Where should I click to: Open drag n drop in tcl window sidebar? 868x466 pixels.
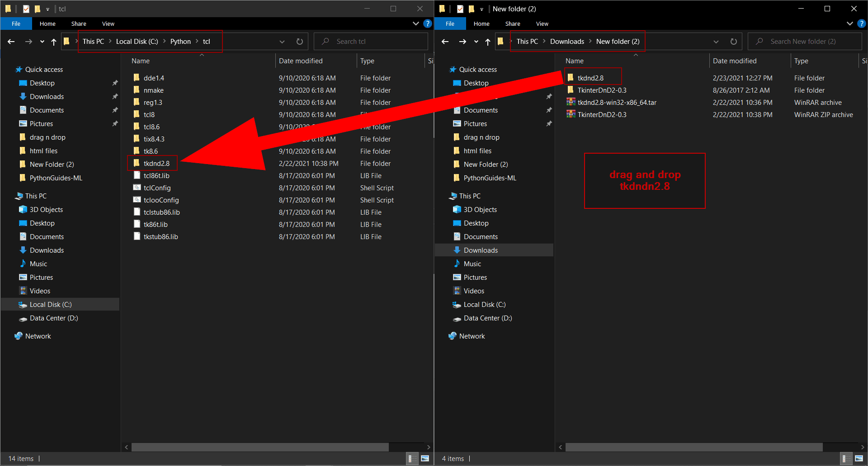tap(42, 137)
